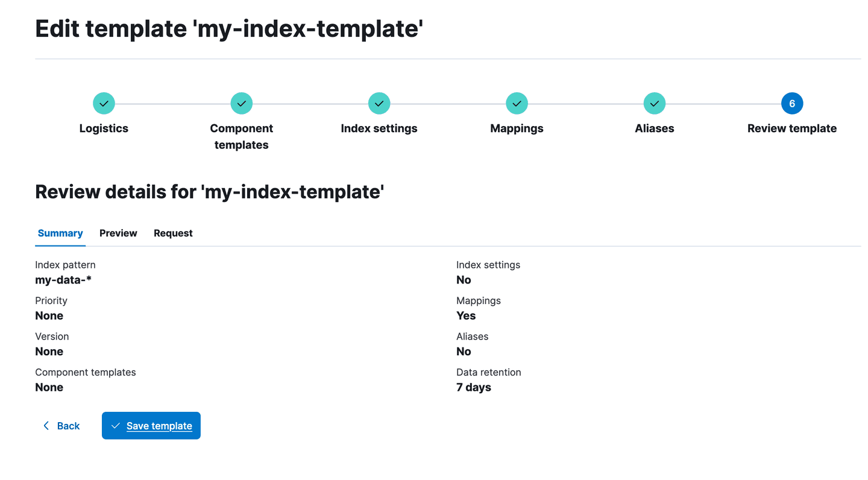Switch to the Preview tab
868x480 pixels.
tap(118, 233)
